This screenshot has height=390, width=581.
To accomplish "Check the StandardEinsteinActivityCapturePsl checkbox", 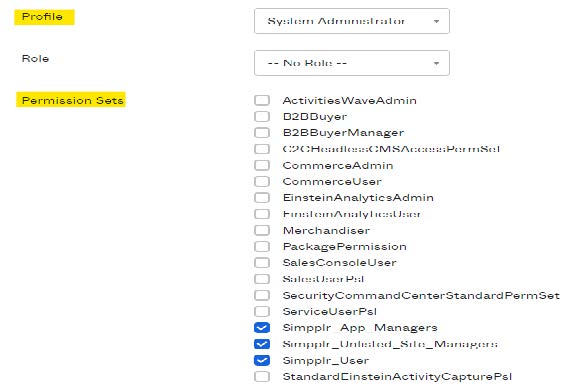I will pos(262,377).
